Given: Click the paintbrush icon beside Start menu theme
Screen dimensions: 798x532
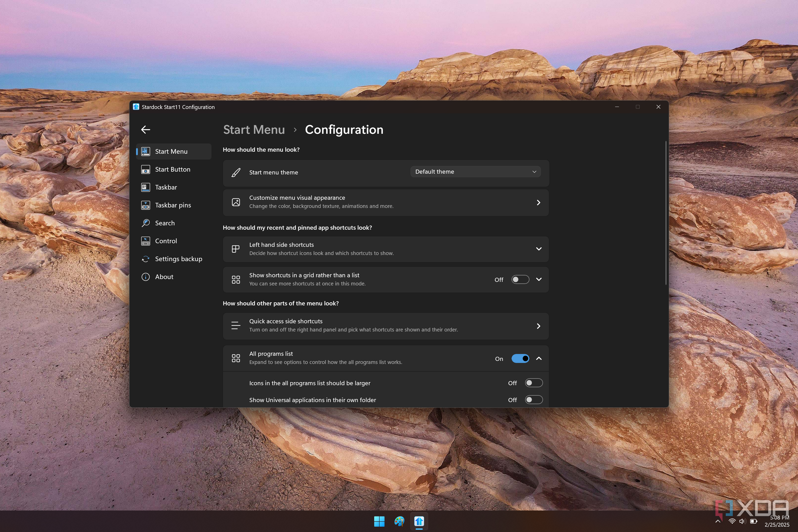Looking at the screenshot, I should tap(236, 172).
